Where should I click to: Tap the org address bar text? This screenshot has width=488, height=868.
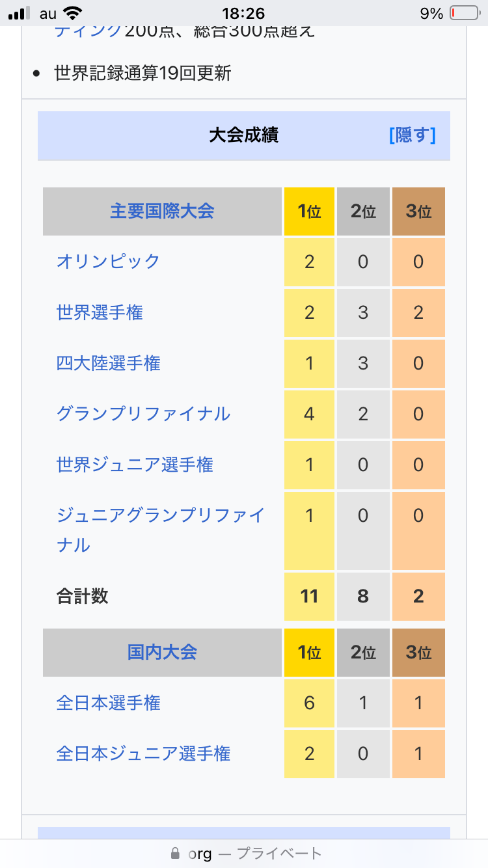[x=200, y=853]
